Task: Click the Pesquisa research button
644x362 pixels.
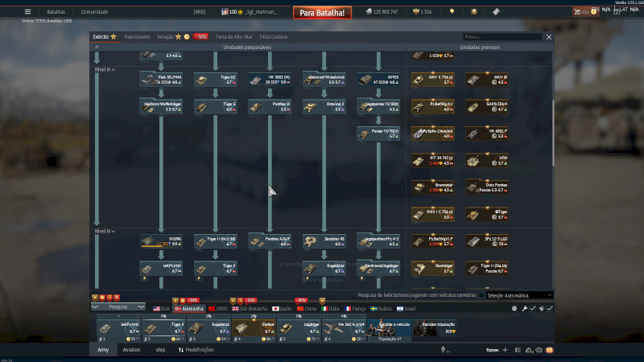Action: [118, 307]
